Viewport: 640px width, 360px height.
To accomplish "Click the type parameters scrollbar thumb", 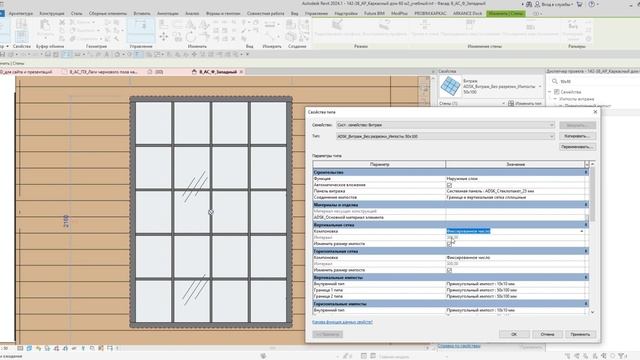I will [592, 194].
